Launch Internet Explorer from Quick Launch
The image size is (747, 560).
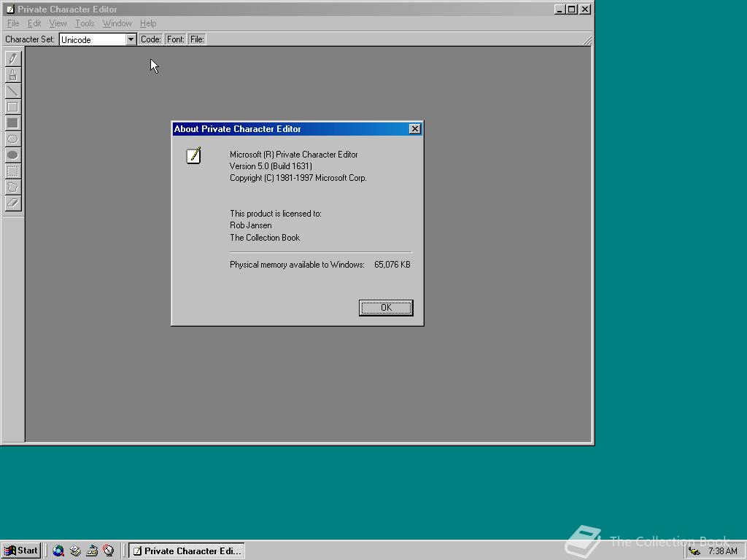(x=58, y=551)
